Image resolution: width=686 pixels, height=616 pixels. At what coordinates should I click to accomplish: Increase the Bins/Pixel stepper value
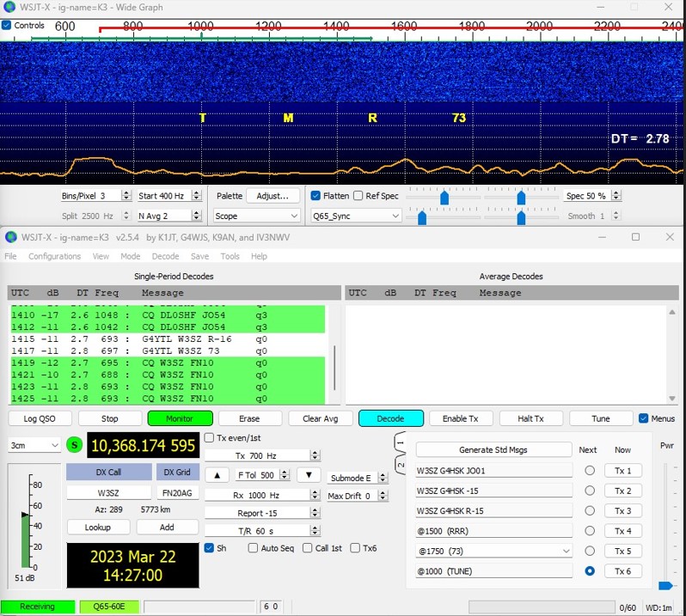click(126, 193)
